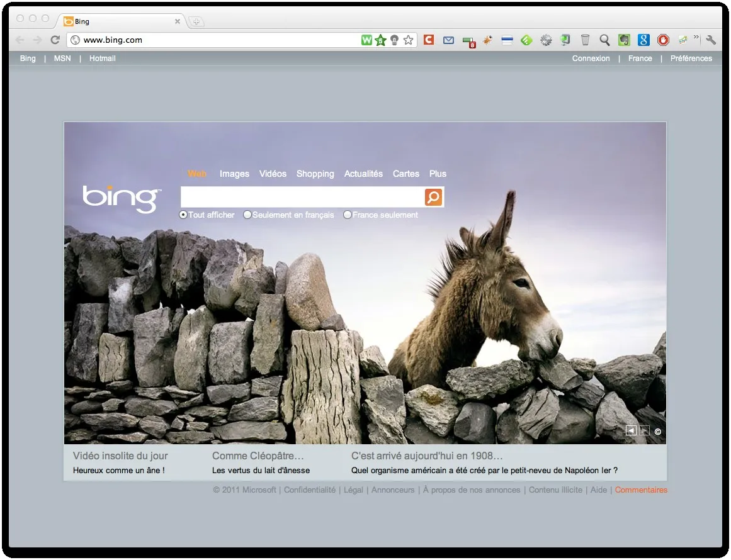Viewport: 731px width, 560px height.
Task: Click the lightbulb icon in the address bar
Action: point(394,40)
